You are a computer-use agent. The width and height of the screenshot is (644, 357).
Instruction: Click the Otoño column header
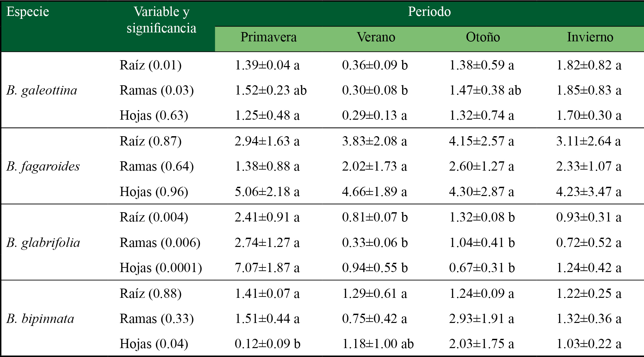click(x=482, y=37)
